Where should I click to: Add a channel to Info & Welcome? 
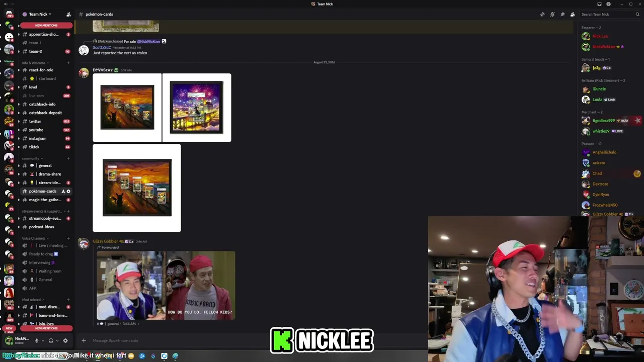pyautogui.click(x=68, y=63)
